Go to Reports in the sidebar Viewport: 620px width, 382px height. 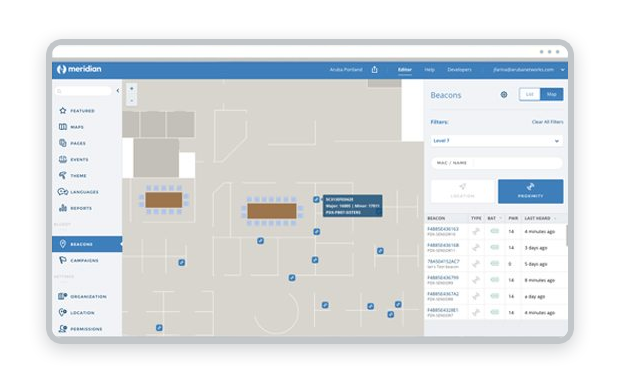click(81, 208)
